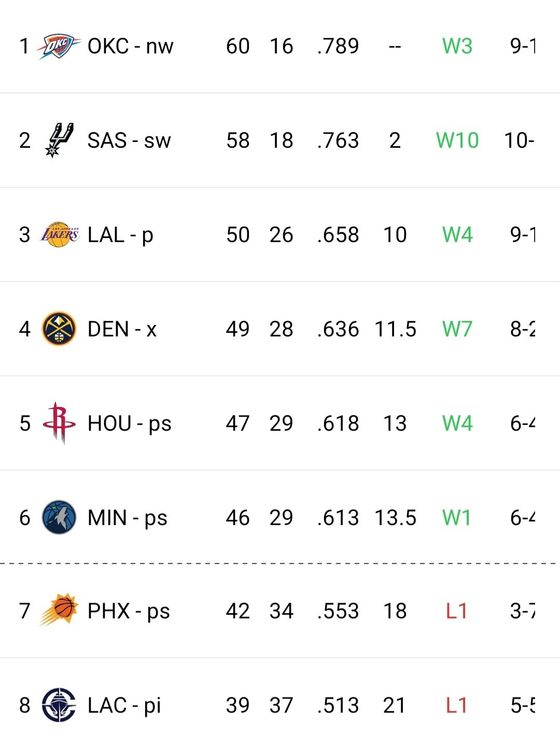The height and width of the screenshot is (745, 560).
Task: Select the LAL - p team name
Action: point(120,235)
